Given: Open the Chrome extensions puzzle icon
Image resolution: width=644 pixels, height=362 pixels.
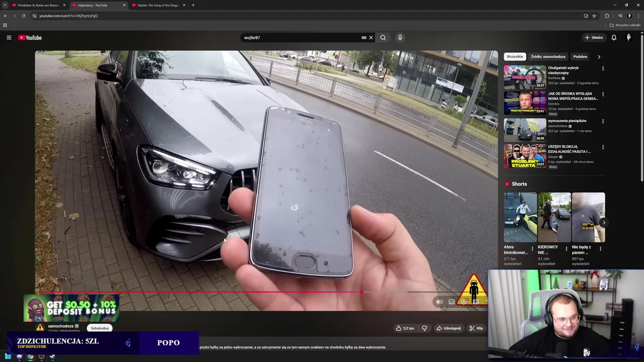Looking at the screenshot, I should [x=607, y=16].
